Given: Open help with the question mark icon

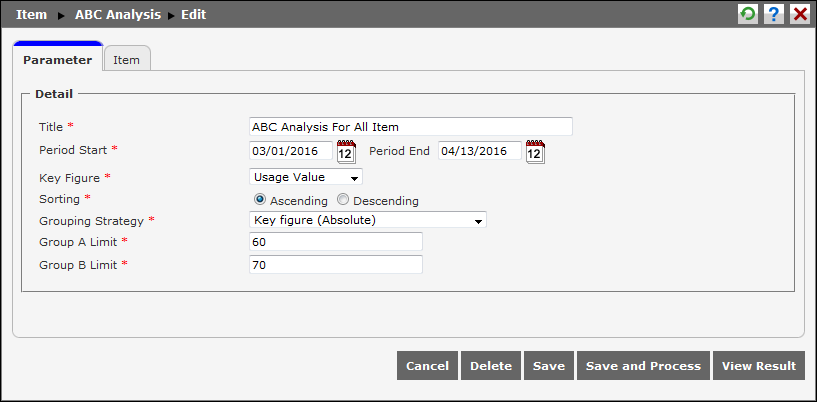Looking at the screenshot, I should [x=774, y=15].
